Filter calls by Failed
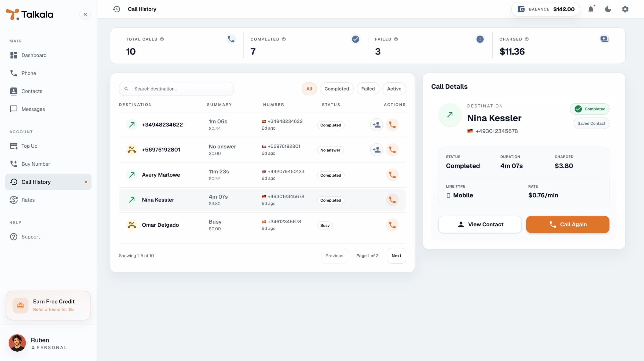Viewport: 644px width, 361px height. [x=368, y=89]
